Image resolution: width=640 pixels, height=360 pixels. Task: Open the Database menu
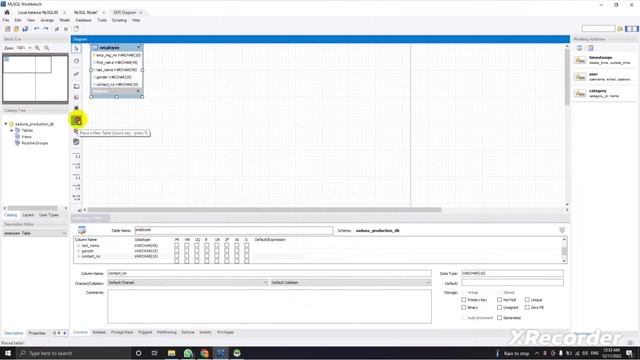pyautogui.click(x=83, y=20)
